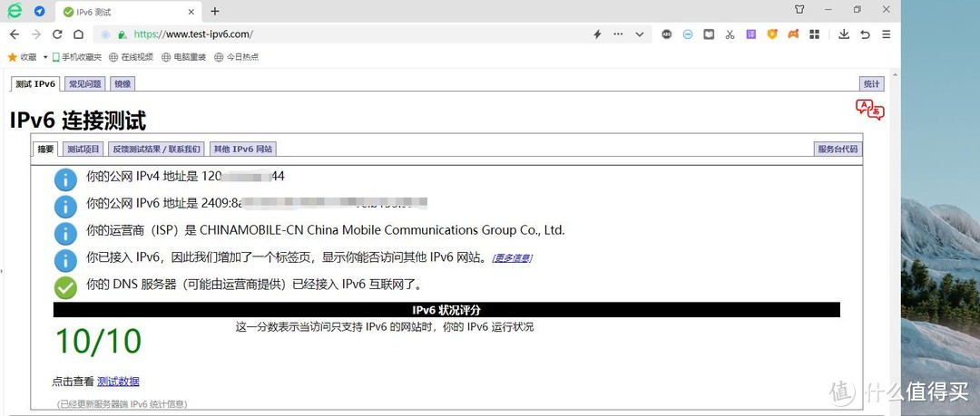The height and width of the screenshot is (416, 980).
Task: Open the browser main hamburger menu
Action: tap(887, 34)
